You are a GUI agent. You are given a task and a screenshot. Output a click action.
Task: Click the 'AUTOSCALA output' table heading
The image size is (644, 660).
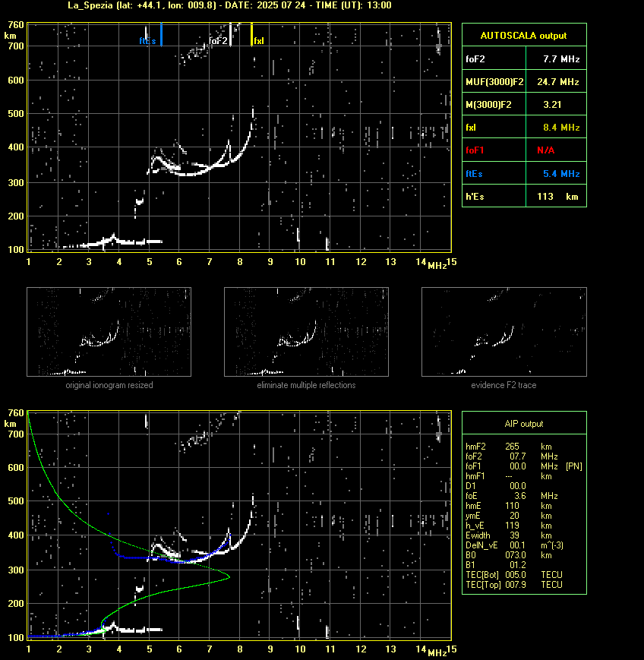pos(523,36)
